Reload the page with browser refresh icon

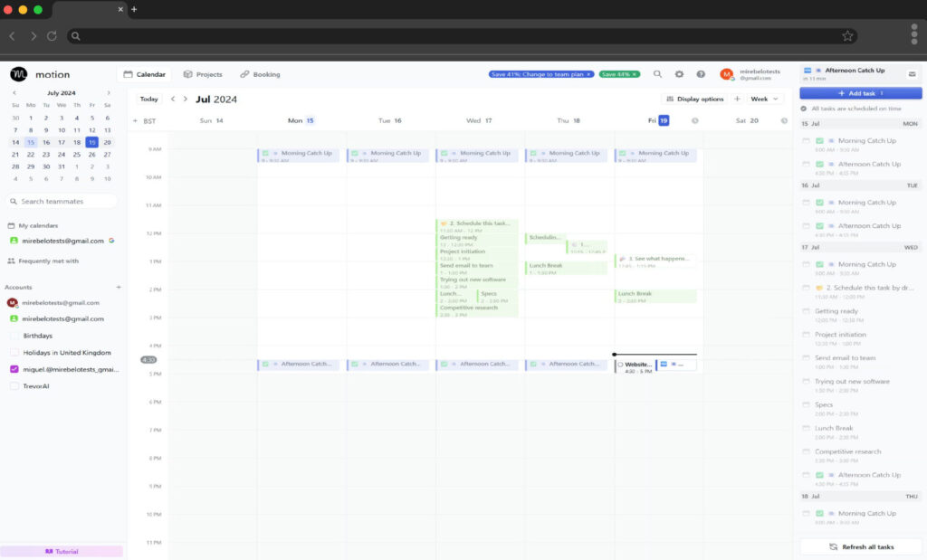pos(52,36)
